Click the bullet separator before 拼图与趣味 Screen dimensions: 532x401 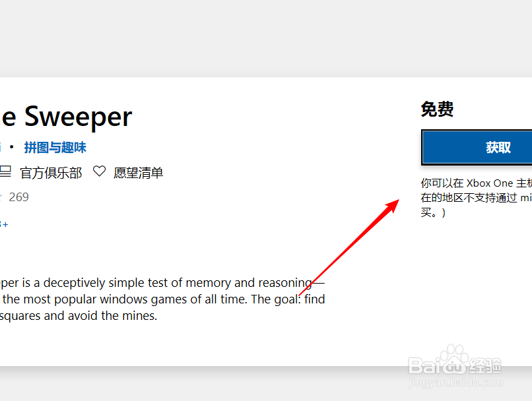(x=12, y=147)
